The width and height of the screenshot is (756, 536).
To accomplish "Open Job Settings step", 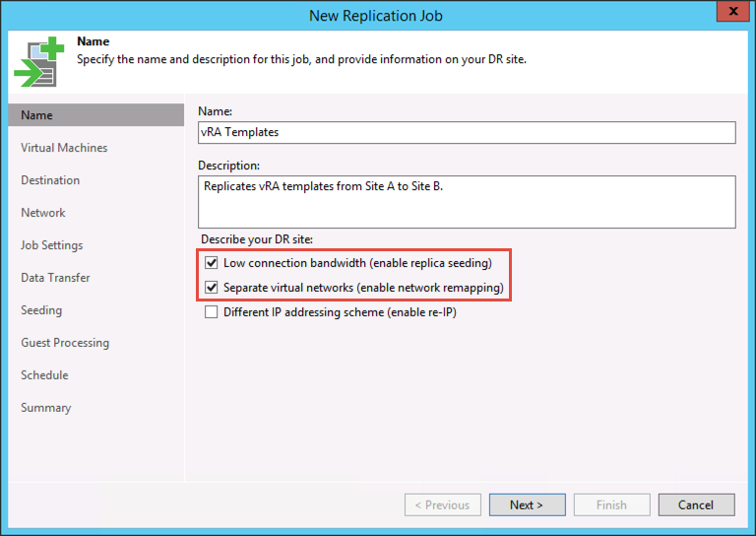I will 52,245.
